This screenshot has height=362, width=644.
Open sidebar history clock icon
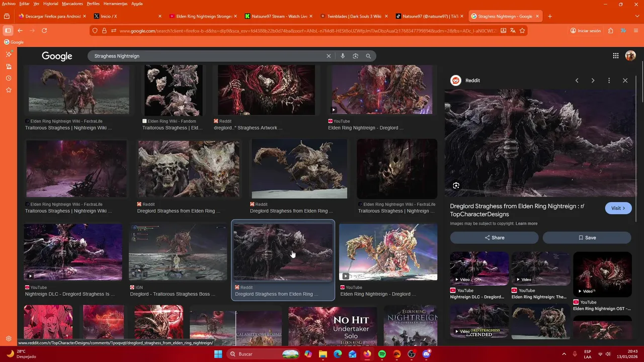click(9, 78)
